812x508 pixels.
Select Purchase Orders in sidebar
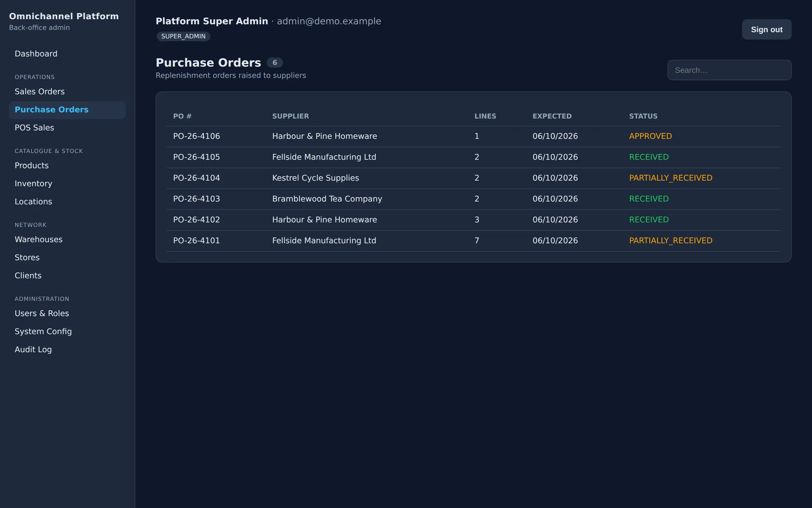67,110
